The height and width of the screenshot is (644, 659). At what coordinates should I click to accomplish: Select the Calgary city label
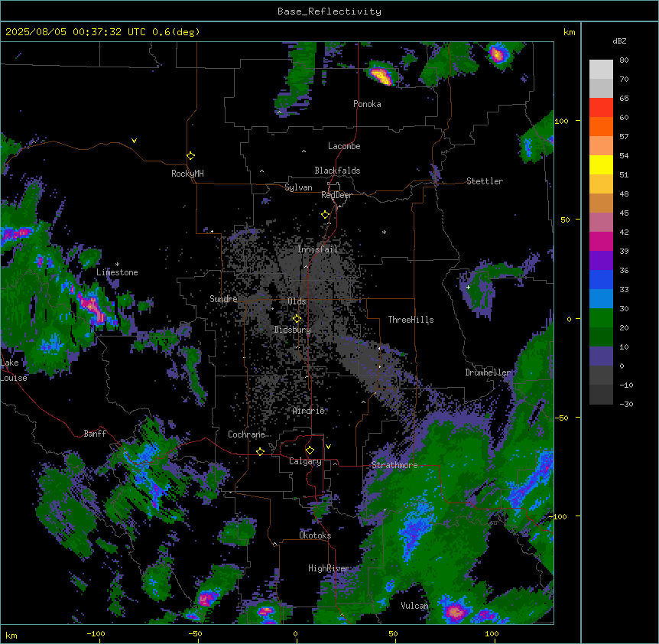tap(305, 461)
